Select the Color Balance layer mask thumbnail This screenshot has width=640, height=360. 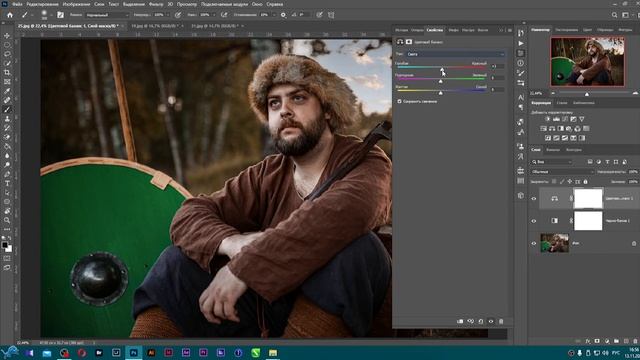point(588,198)
